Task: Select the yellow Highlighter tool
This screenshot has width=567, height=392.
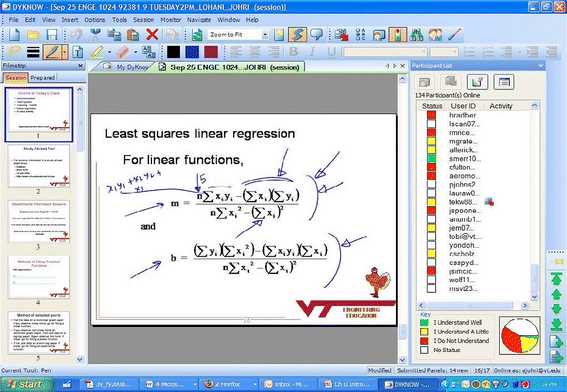Action: [x=97, y=52]
